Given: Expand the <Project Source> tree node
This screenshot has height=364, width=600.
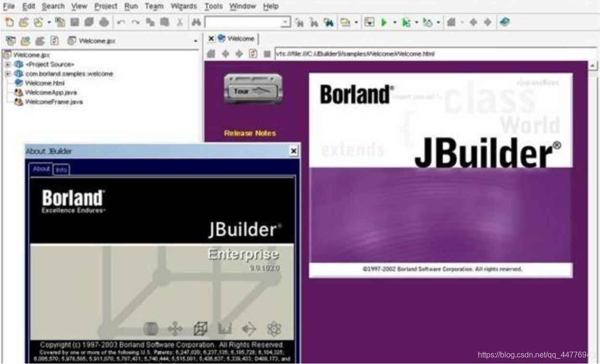Looking at the screenshot, I should (x=8, y=64).
